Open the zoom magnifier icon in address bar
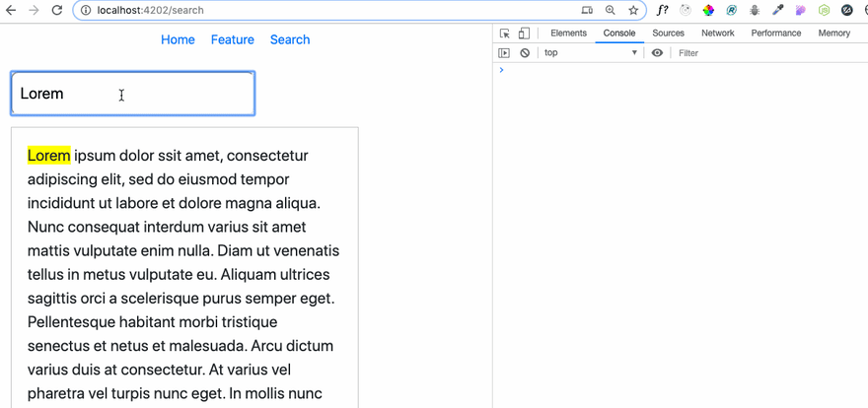868x408 pixels. pyautogui.click(x=610, y=10)
